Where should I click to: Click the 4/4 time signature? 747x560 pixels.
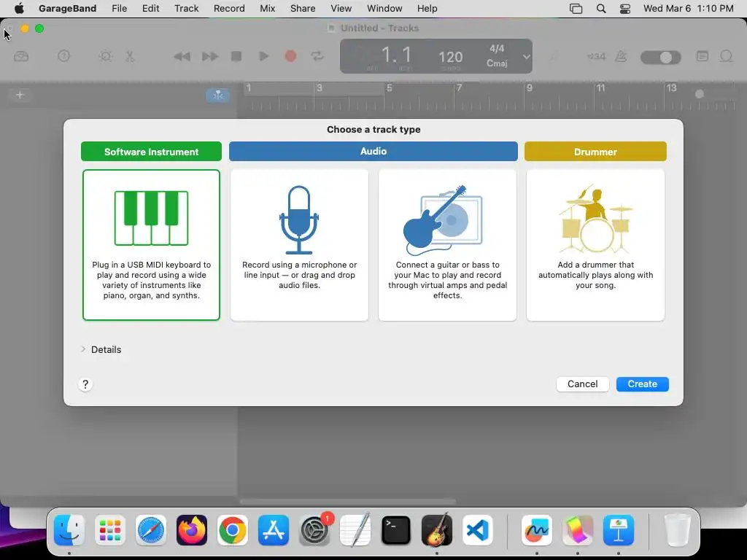pos(497,49)
